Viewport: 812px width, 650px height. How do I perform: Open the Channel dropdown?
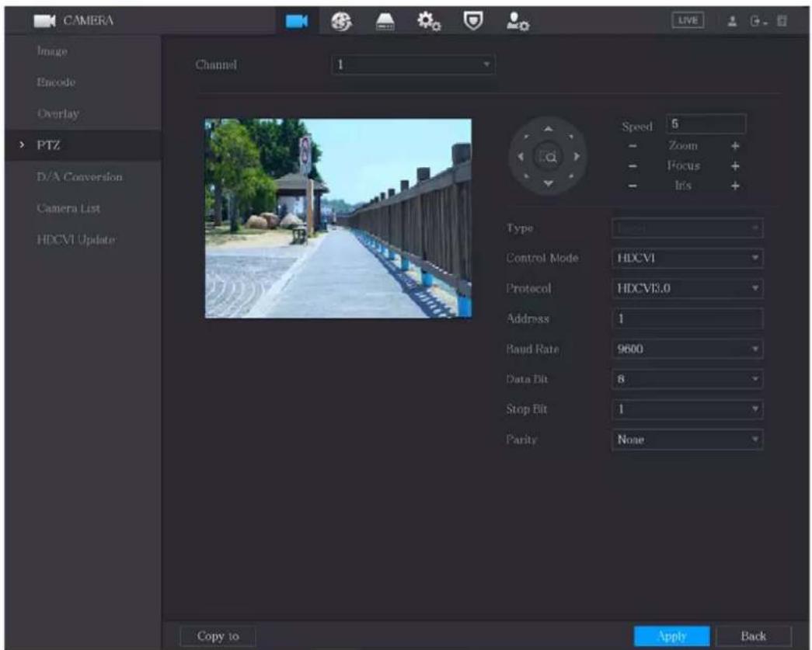[413, 64]
